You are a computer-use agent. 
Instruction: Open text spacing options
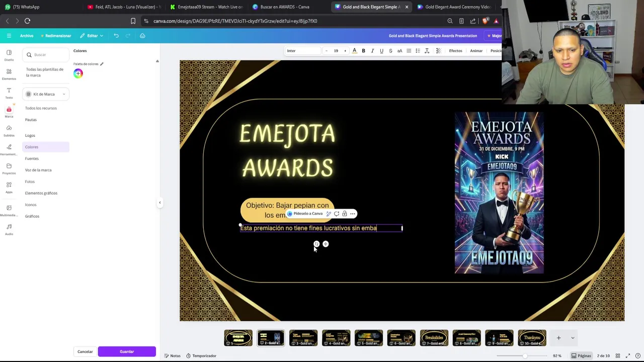(427, 51)
